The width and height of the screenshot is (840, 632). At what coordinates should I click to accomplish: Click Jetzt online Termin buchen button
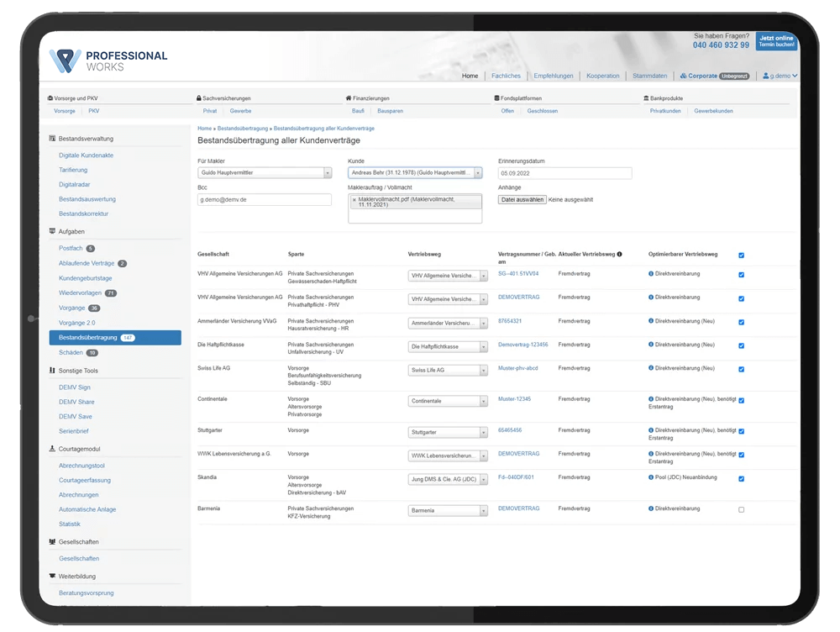pyautogui.click(x=776, y=41)
